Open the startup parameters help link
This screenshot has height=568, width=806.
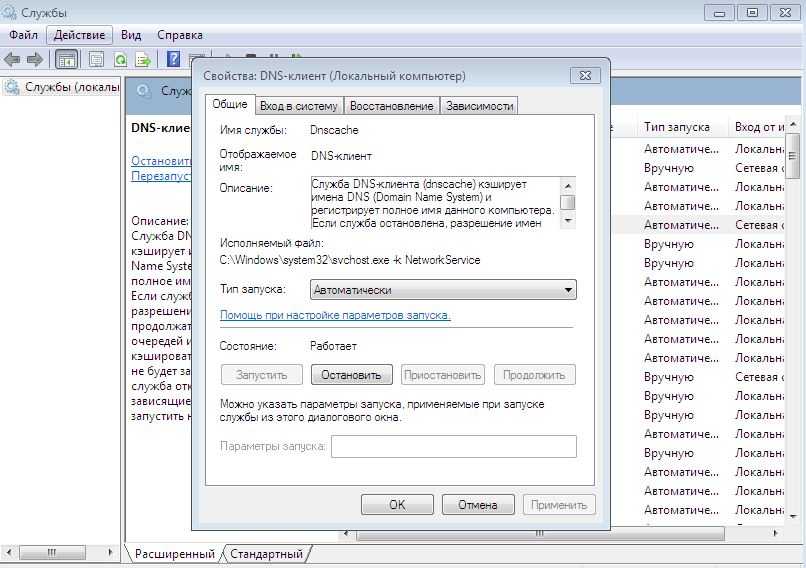[335, 315]
